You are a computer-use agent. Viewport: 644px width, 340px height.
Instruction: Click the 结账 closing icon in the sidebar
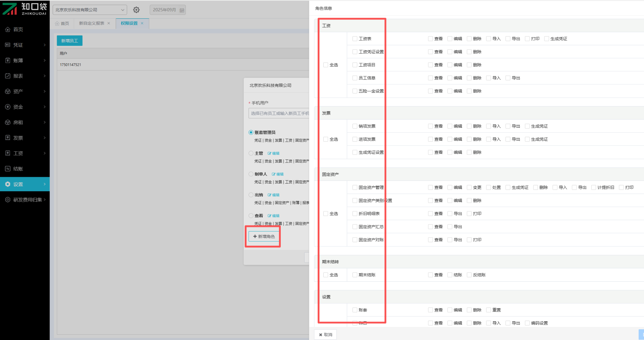click(x=8, y=169)
